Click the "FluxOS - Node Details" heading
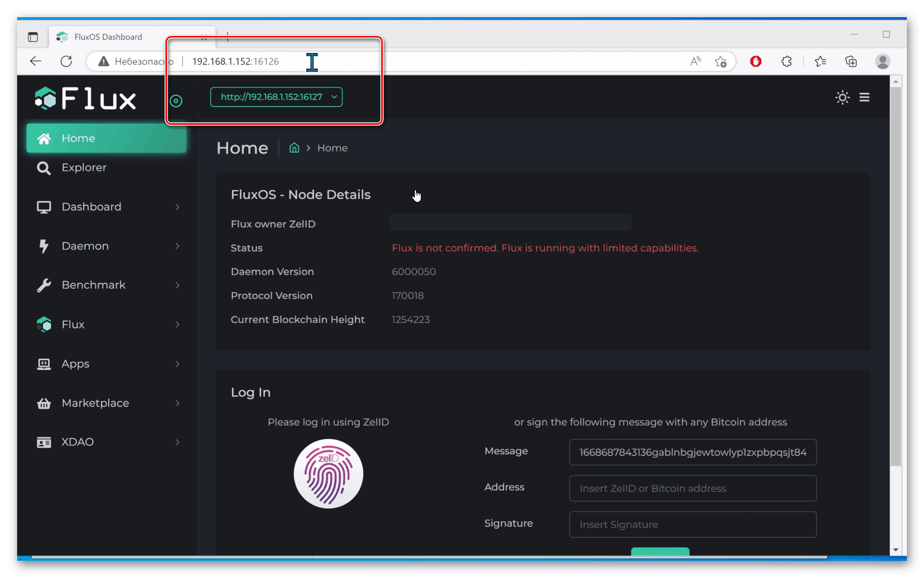The width and height of the screenshot is (924, 578). (301, 194)
